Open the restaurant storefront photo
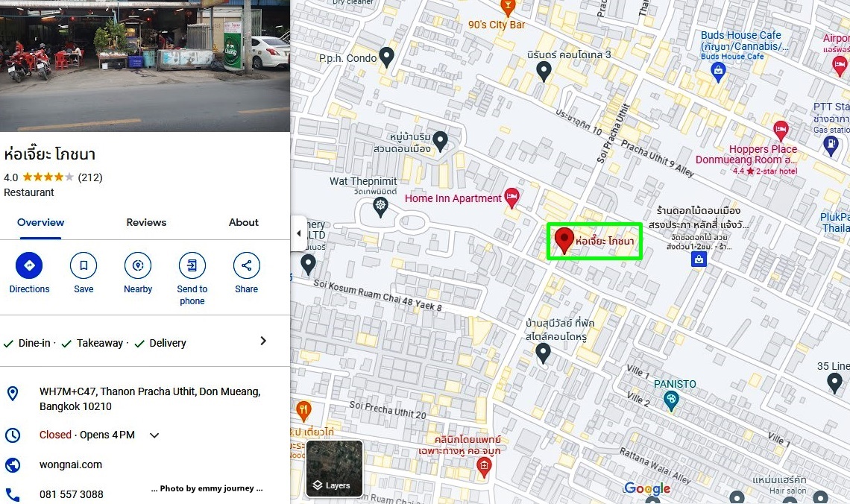 coord(145,66)
